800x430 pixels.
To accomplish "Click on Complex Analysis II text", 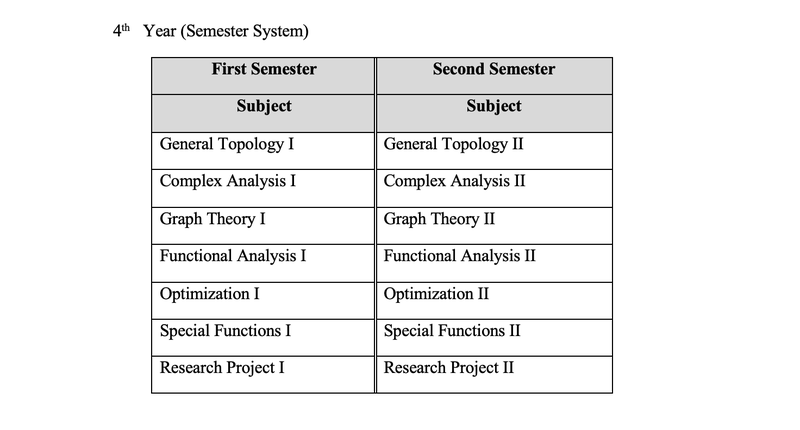I will click(x=454, y=182).
